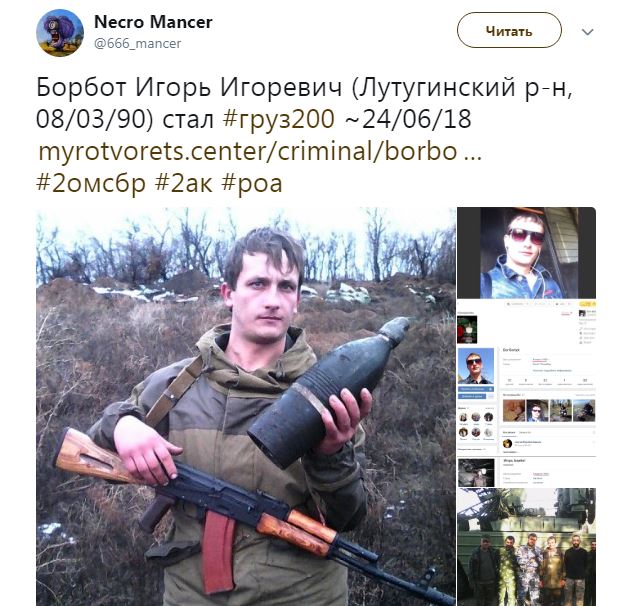Click the profile picture inside profile screenshot
The image size is (632, 606).
(x=476, y=366)
